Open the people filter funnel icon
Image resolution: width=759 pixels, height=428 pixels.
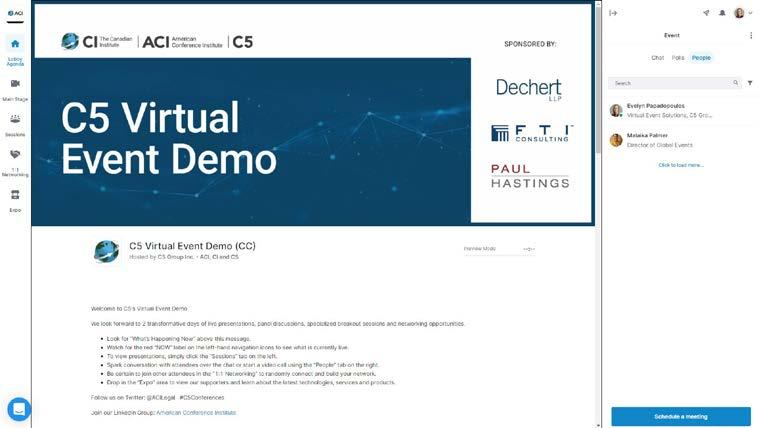pyautogui.click(x=750, y=83)
